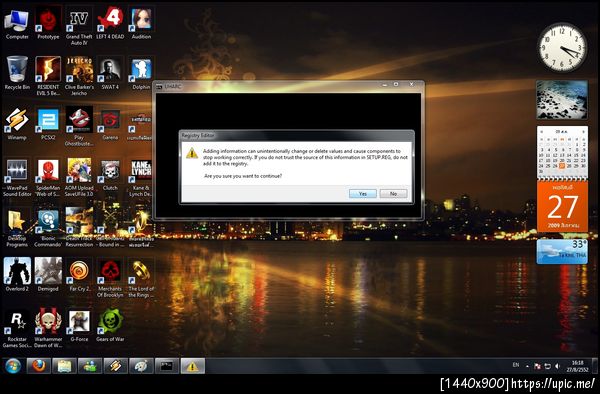
Task: Select the PCSX2 emulator shortcut
Action: [48, 124]
